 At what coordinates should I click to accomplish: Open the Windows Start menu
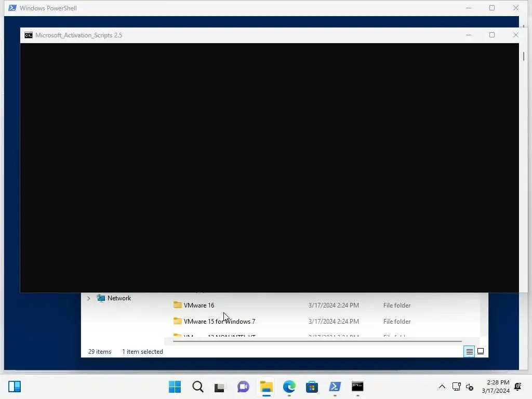[x=175, y=387]
